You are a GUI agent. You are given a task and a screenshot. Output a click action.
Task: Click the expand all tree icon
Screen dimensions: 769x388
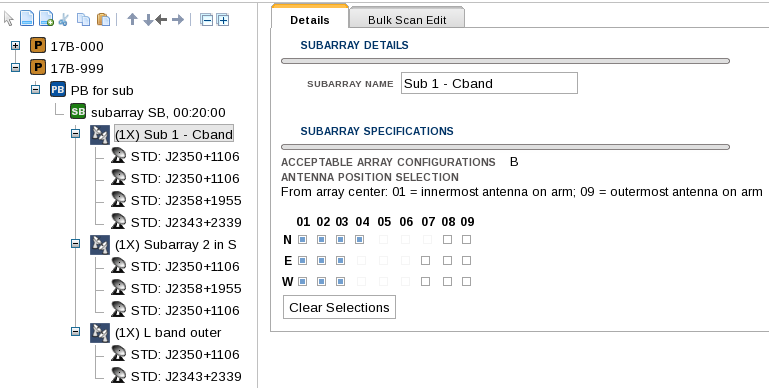[x=223, y=20]
